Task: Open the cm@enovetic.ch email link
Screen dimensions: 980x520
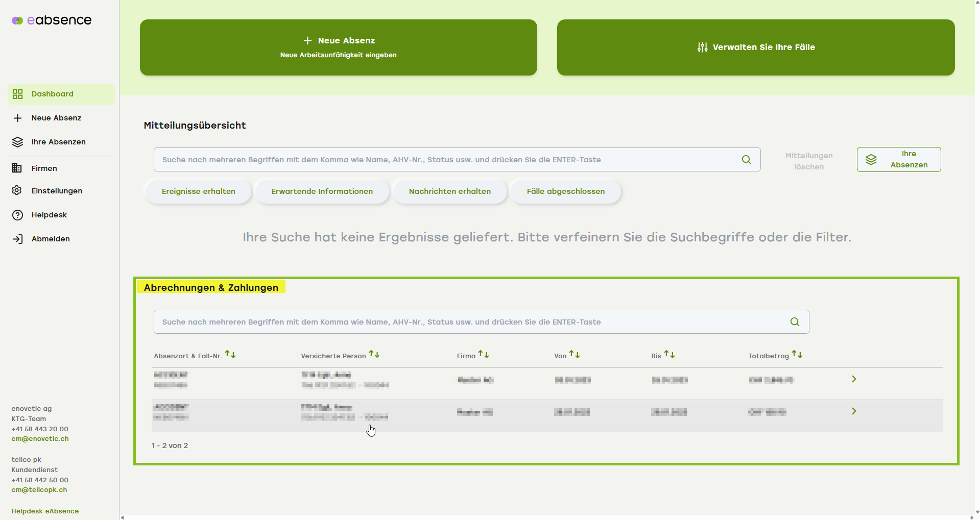Action: (40, 439)
